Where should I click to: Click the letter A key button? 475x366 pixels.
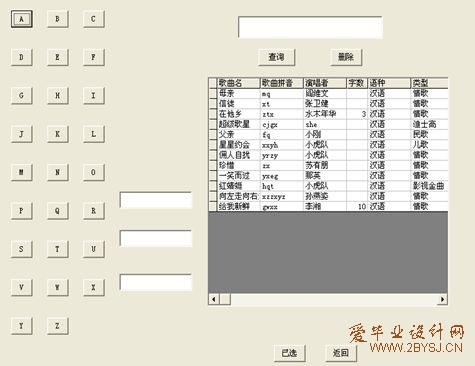(x=22, y=19)
